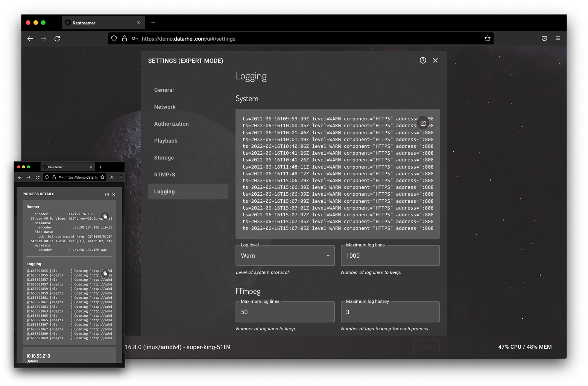The width and height of the screenshot is (588, 386).
Task: Bookmark the settings page using the star icon
Action: click(x=487, y=38)
